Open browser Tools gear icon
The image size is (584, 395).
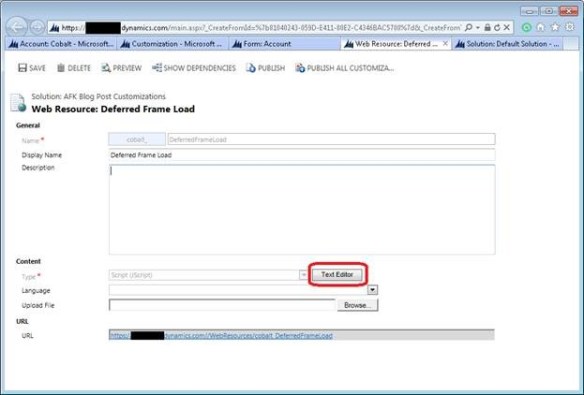coord(570,27)
